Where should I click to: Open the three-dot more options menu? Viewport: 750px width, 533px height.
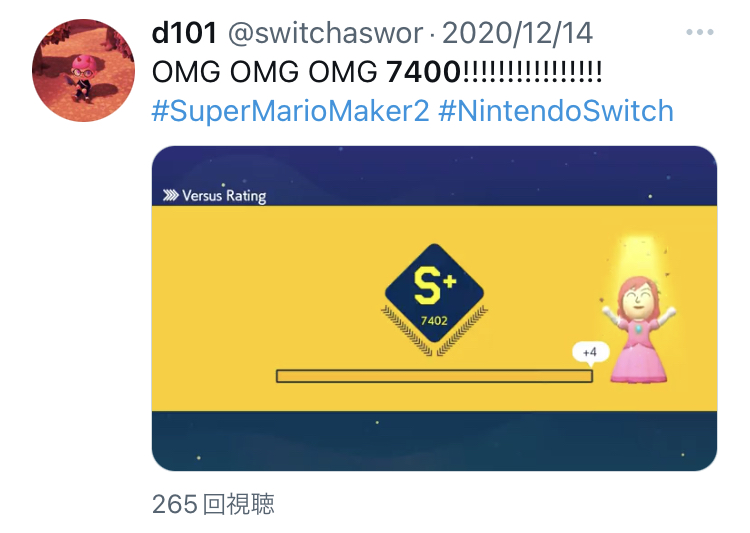(699, 33)
